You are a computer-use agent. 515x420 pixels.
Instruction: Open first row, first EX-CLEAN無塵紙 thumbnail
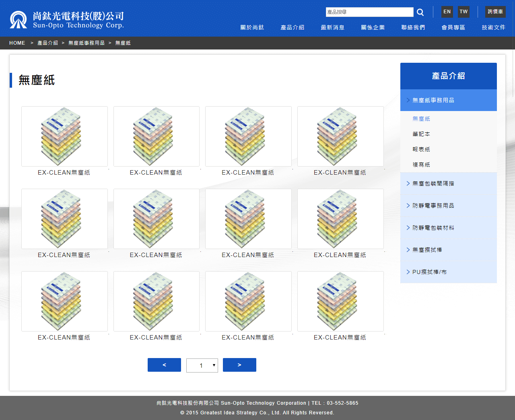tap(64, 136)
